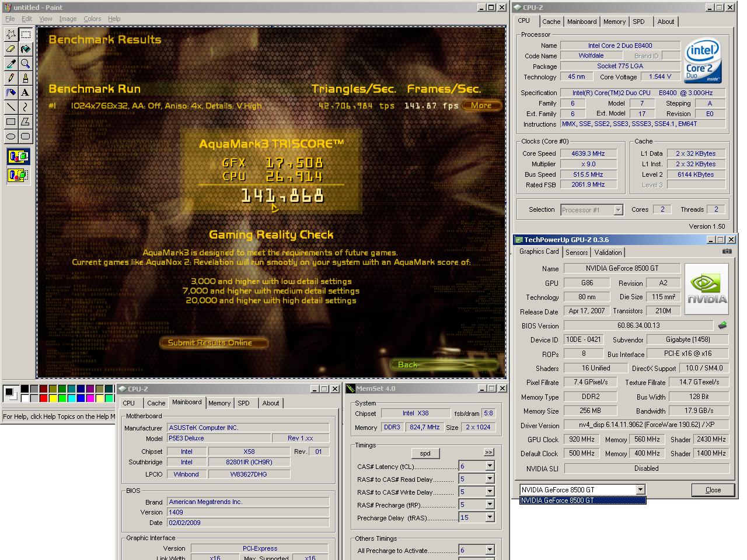
Task: Select the Magnifier tool in Paint
Action: pos(26,64)
